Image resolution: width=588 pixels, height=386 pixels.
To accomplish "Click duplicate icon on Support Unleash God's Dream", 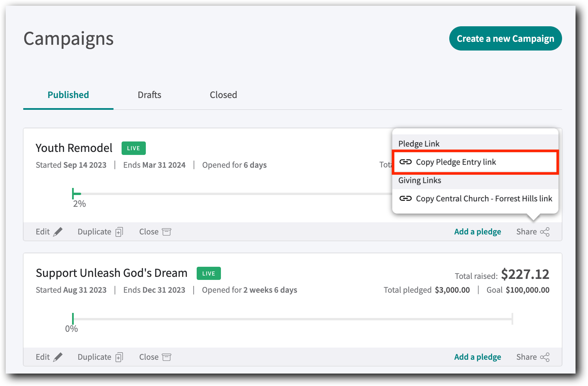I will pyautogui.click(x=119, y=357).
